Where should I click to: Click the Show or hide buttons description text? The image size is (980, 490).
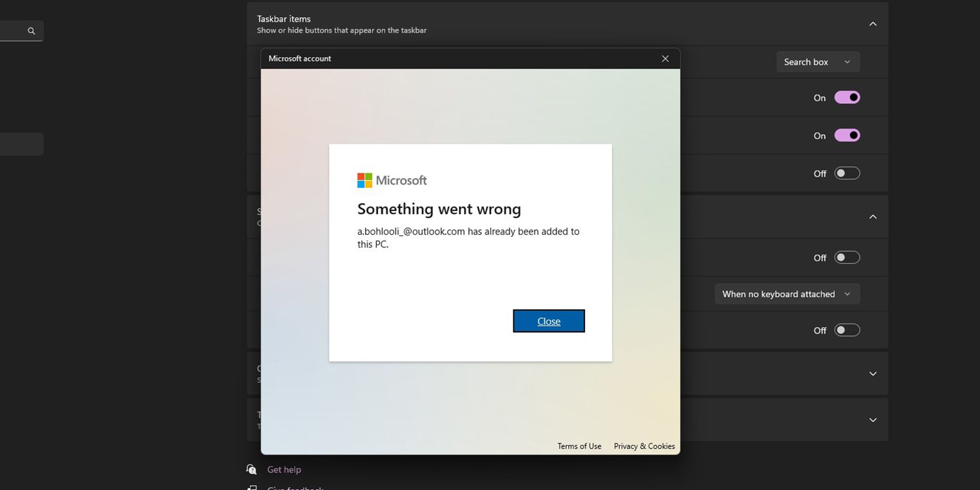[x=342, y=30]
